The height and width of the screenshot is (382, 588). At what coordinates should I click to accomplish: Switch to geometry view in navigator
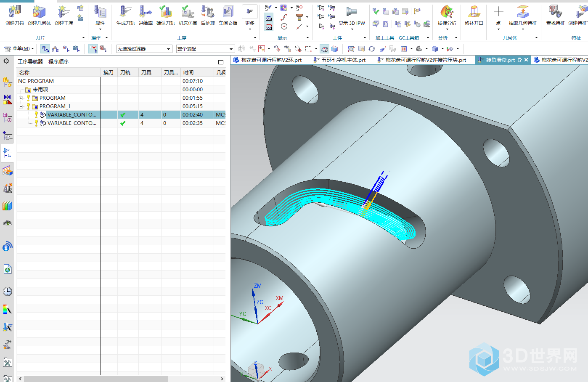[66, 49]
